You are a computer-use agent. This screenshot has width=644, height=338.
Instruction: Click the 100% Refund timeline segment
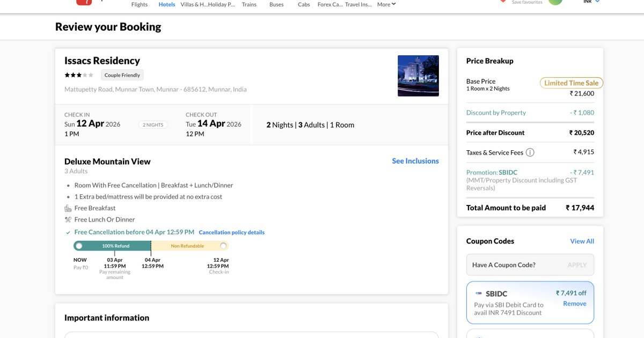pos(112,246)
